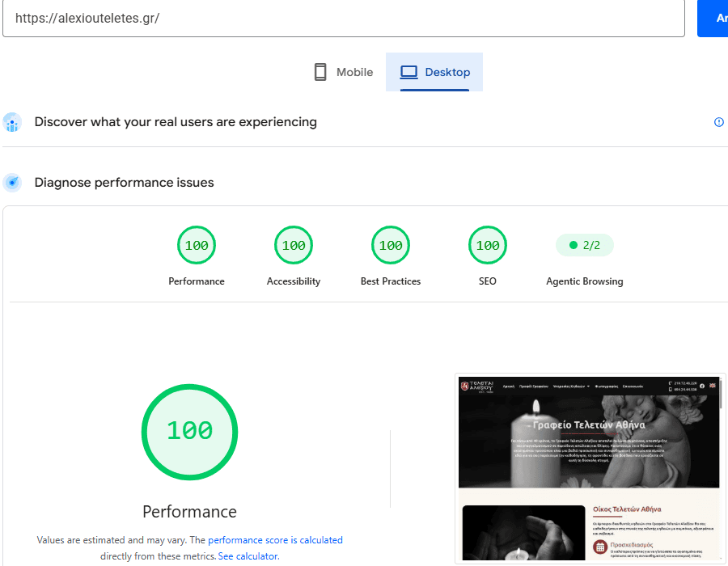Click the large Performance heading text
The width and height of the screenshot is (728, 566).
pos(189,512)
